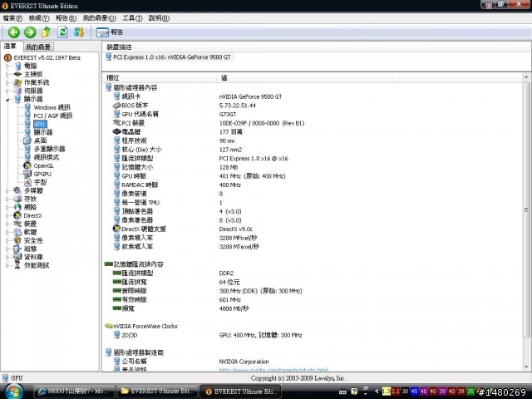This screenshot has height=399, width=532.
Task: Click the scroll down arrow of the list
Action: click(x=526, y=367)
